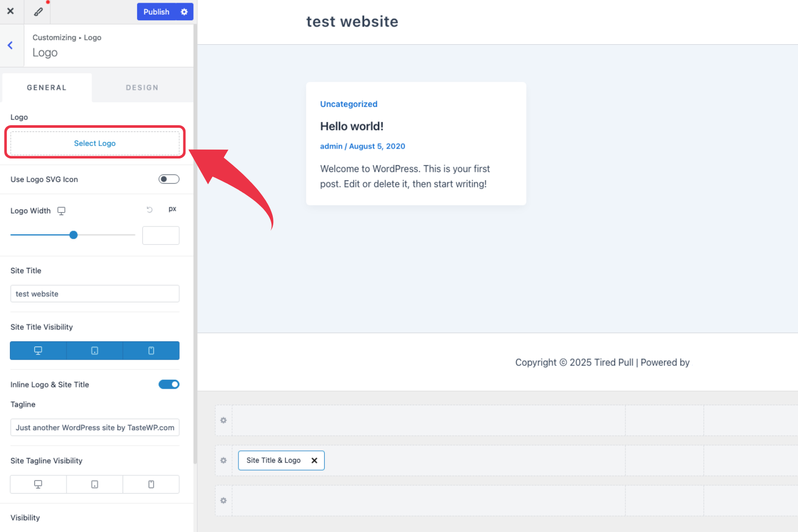Open the gear icon beside Publish
The height and width of the screenshot is (532, 798).
(x=184, y=11)
